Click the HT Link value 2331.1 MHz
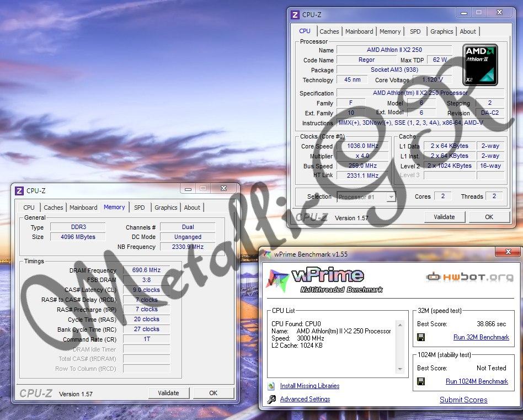Screen dimensions: 523x420 362,176
